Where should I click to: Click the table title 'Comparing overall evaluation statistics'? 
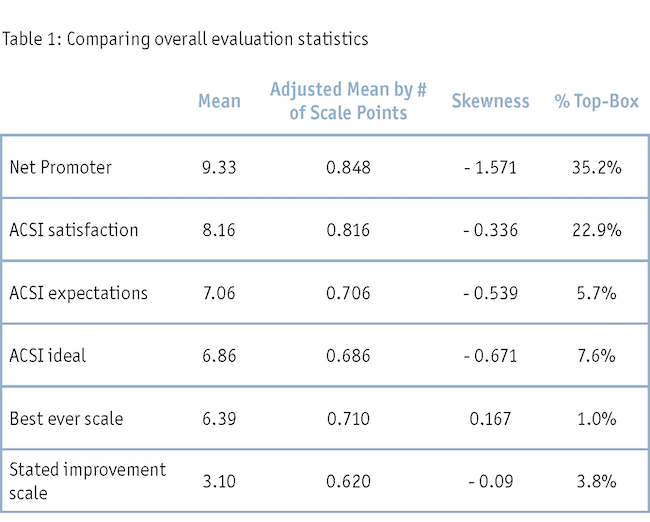click(x=185, y=40)
